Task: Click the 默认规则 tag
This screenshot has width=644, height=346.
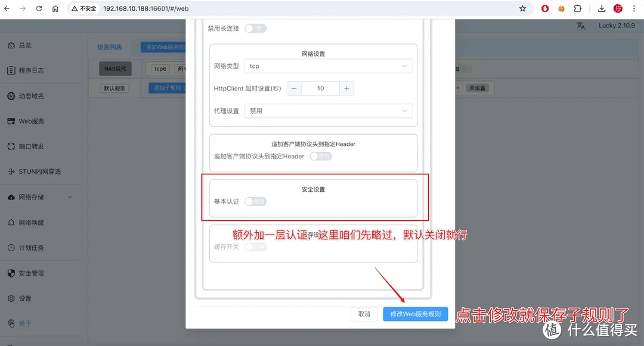Action: (x=114, y=88)
